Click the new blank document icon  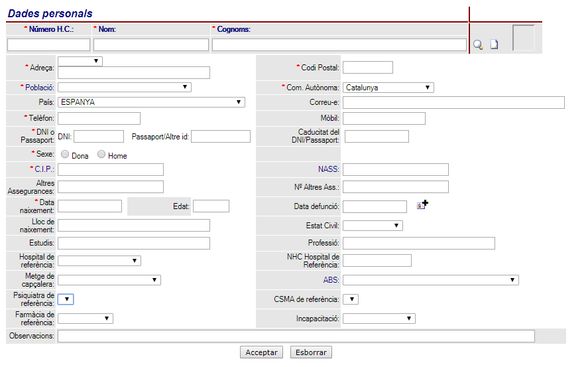coord(494,45)
